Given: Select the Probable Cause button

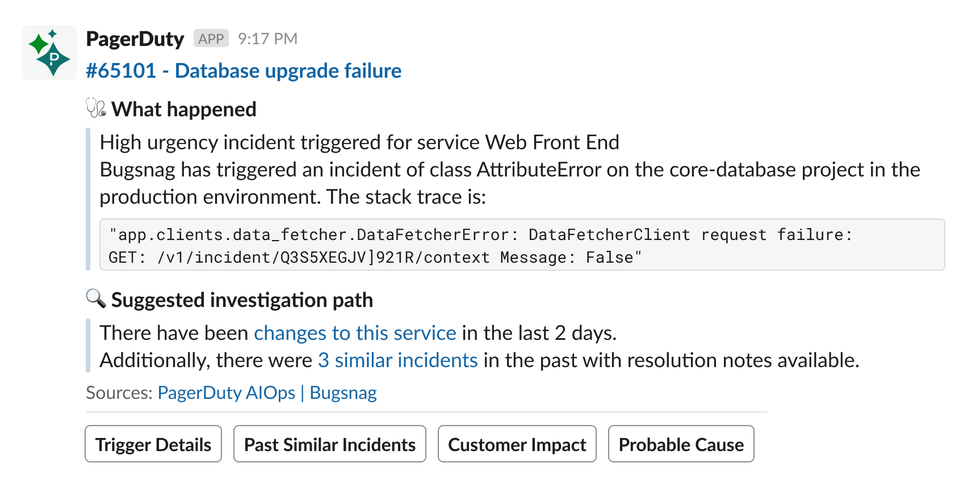Looking at the screenshot, I should coord(681,444).
